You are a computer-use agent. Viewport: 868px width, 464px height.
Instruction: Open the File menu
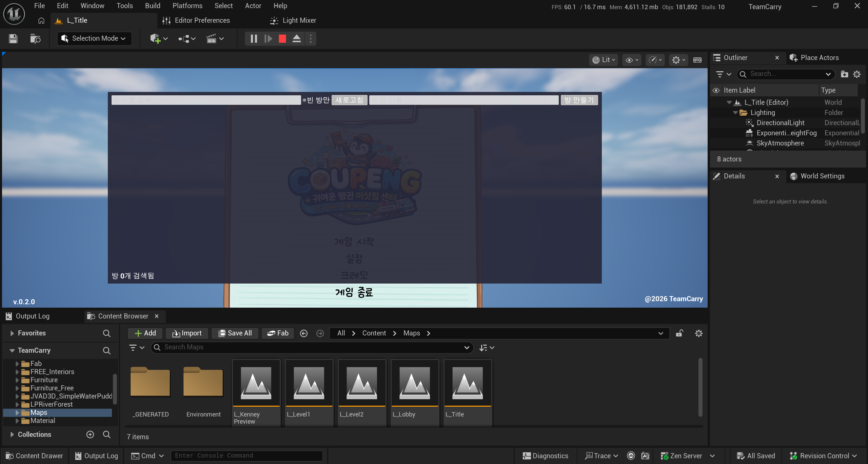[x=39, y=6]
